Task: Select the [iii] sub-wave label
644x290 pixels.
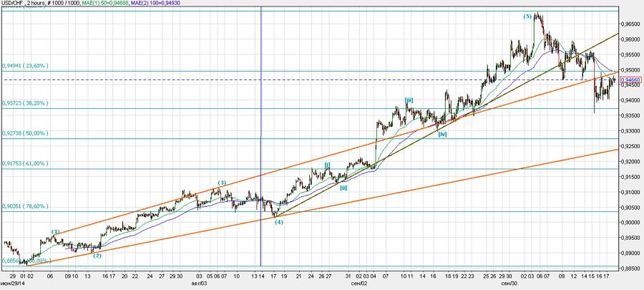Action: pyautogui.click(x=409, y=100)
